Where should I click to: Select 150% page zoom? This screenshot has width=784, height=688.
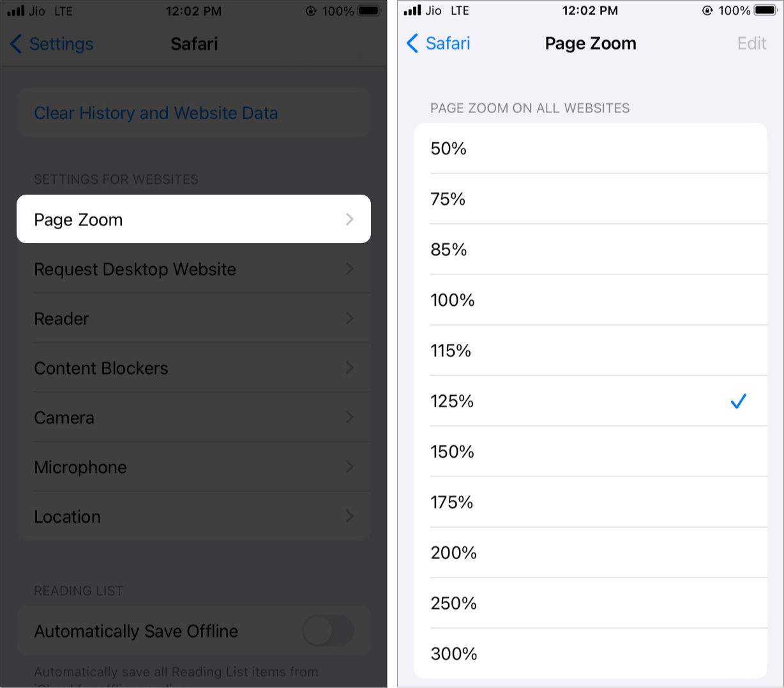(591, 452)
